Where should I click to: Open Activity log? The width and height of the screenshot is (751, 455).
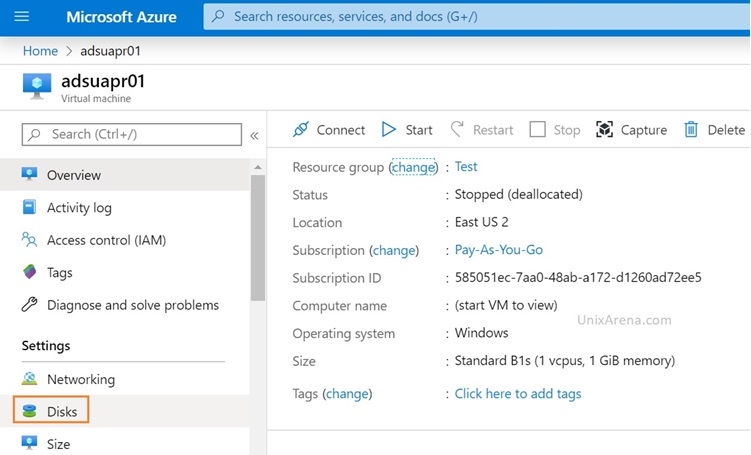[x=125, y=207]
